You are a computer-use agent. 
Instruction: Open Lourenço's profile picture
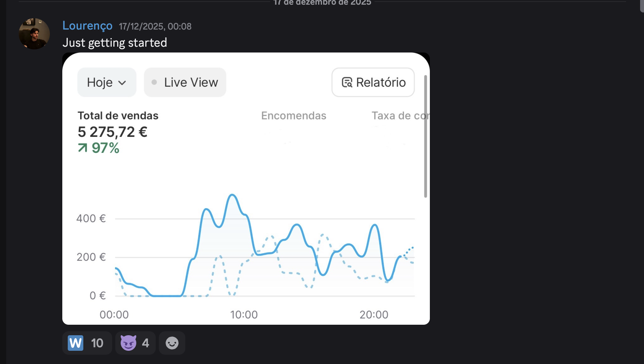pyautogui.click(x=34, y=34)
